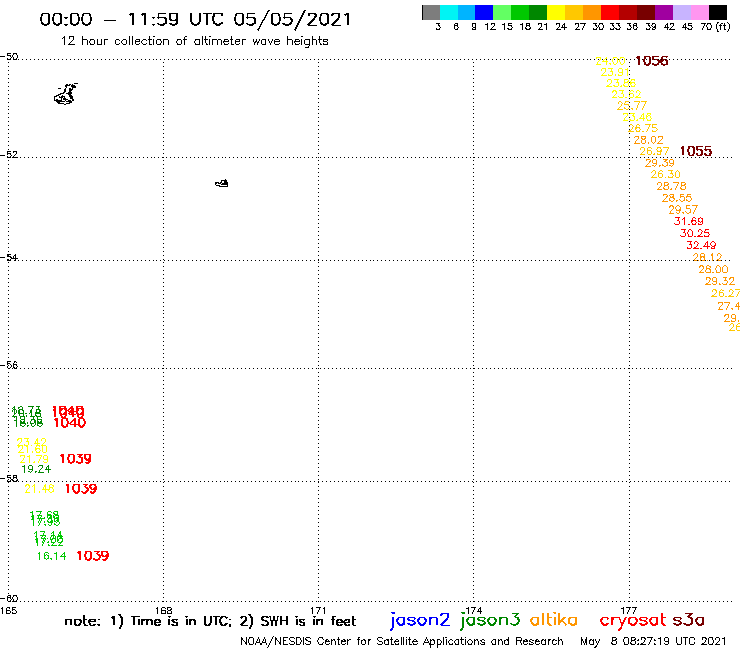Click the wave height value 25.77
This screenshot has width=740, height=650.
[x=632, y=106]
